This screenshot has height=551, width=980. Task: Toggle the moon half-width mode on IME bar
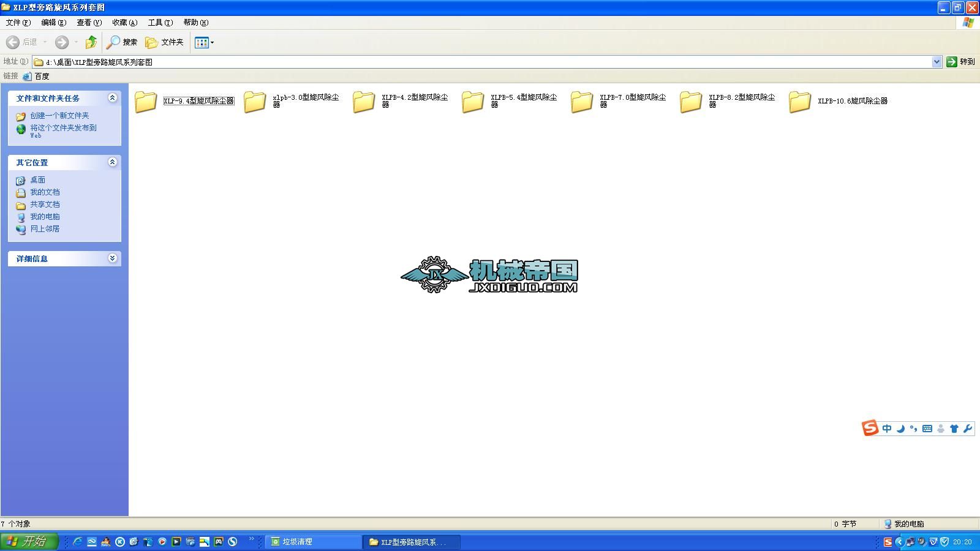click(x=900, y=429)
